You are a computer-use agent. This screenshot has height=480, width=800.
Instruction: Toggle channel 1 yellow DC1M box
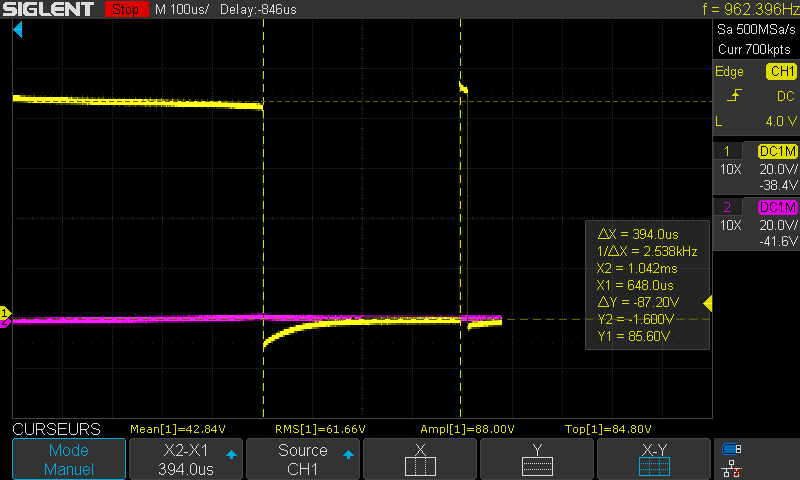777,151
